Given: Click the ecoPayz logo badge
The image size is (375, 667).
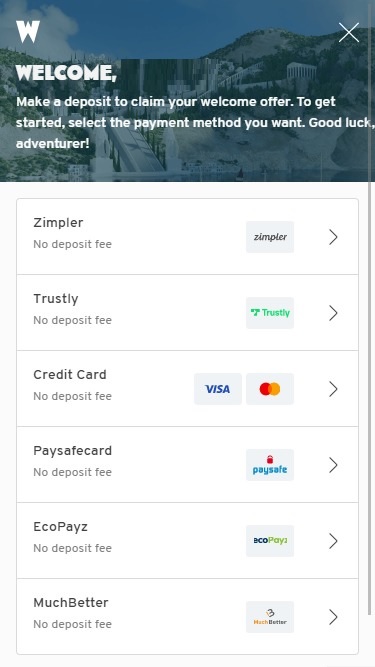Looking at the screenshot, I should (x=270, y=541).
